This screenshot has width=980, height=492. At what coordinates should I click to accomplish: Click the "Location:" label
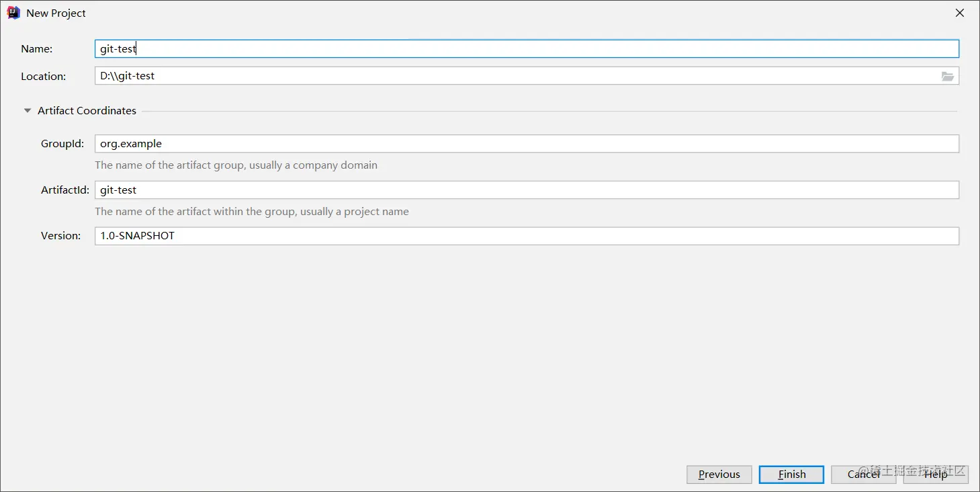(x=44, y=76)
